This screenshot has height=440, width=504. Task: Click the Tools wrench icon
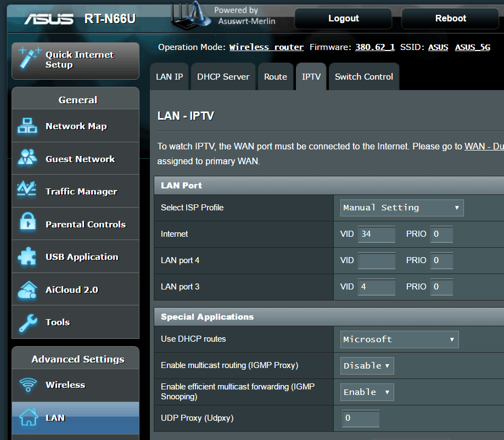coord(28,322)
